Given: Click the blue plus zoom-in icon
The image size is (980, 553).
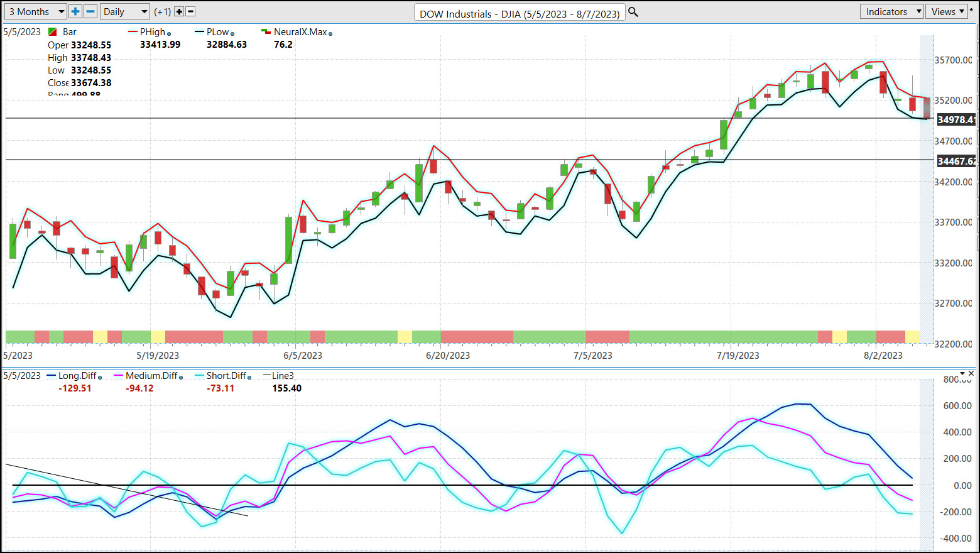Looking at the screenshot, I should pos(75,11).
